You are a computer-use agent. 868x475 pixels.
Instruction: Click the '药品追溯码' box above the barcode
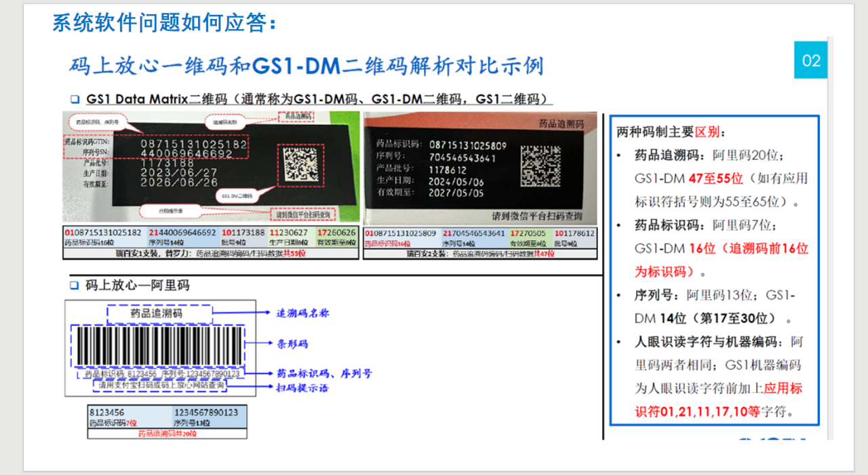coord(159,313)
